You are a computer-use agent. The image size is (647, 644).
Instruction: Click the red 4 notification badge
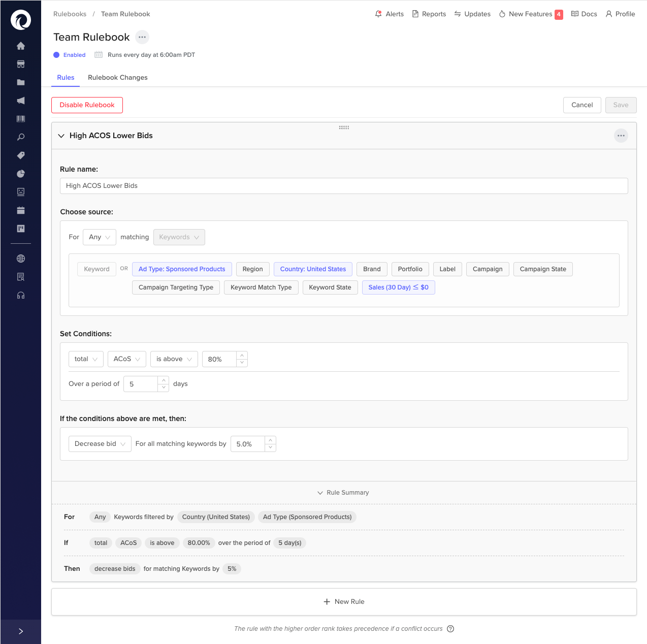click(x=559, y=14)
